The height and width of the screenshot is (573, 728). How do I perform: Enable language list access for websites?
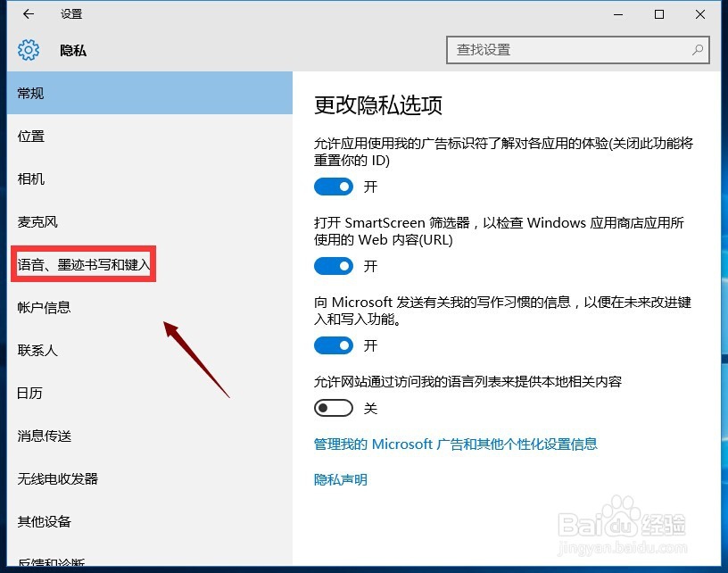[x=334, y=408]
